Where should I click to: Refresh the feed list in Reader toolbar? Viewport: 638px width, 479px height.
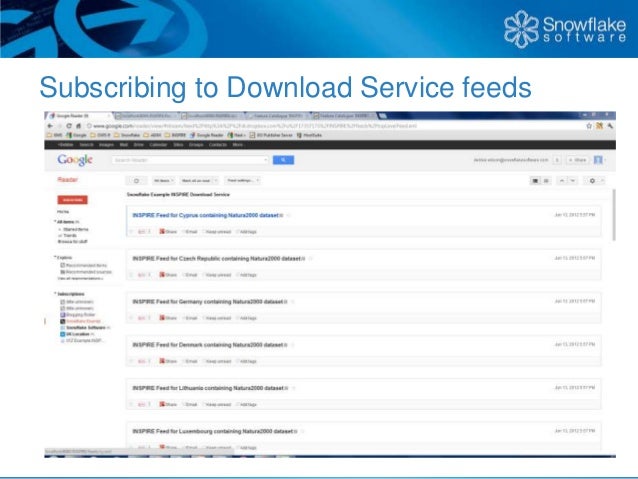136,181
